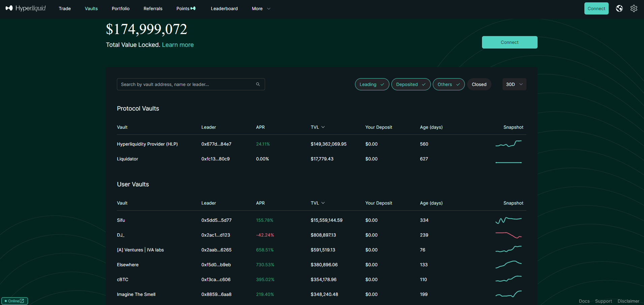Viewport: 644px width, 305px height.
Task: Sort User Vaults by TVL
Action: tap(318, 203)
